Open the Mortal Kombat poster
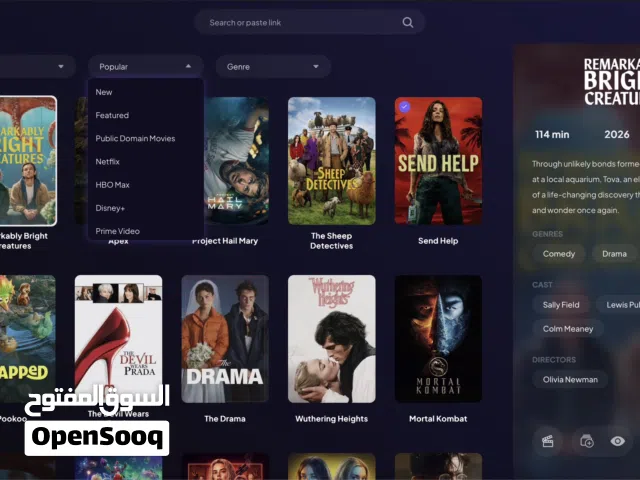This screenshot has width=640, height=480. (438, 339)
